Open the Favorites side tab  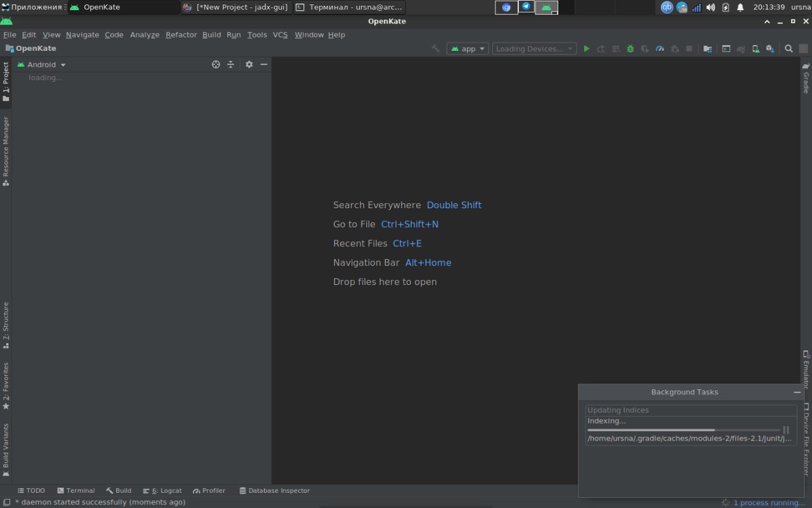[6, 386]
